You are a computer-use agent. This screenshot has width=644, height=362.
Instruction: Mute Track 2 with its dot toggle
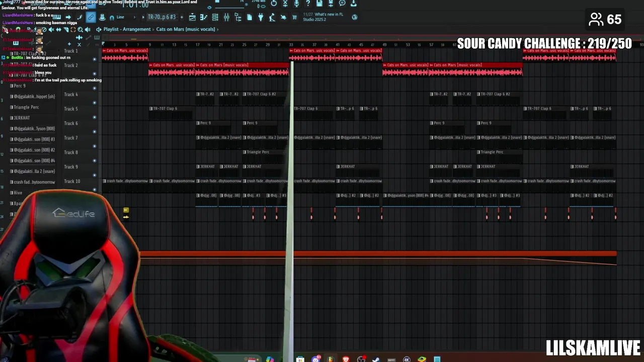94,74
